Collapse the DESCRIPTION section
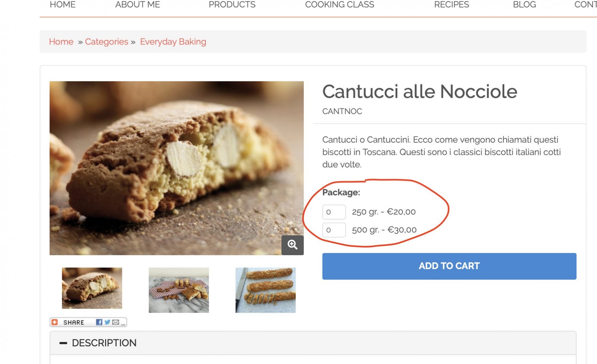This screenshot has height=364, width=597. pyautogui.click(x=63, y=343)
